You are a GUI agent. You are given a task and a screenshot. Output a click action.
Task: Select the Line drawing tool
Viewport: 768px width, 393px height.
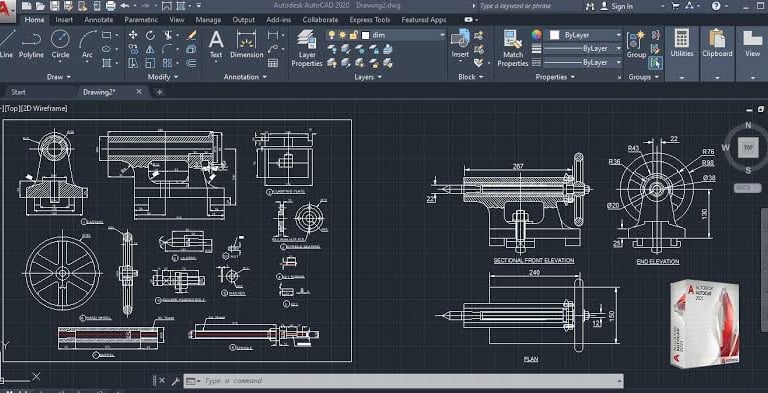[6, 44]
